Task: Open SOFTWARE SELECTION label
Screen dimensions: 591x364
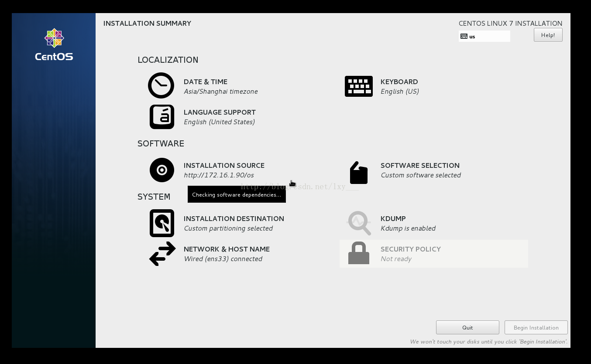Action: coord(420,166)
